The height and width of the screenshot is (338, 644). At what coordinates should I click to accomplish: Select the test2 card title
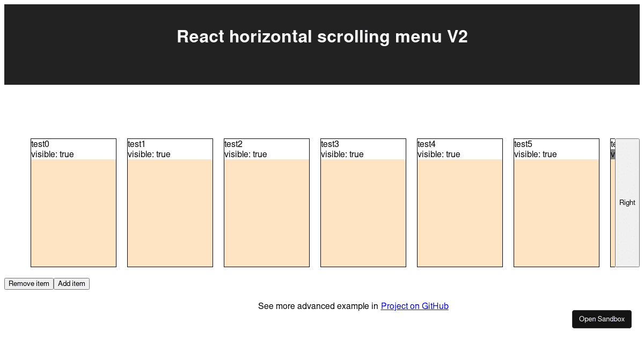(x=233, y=144)
